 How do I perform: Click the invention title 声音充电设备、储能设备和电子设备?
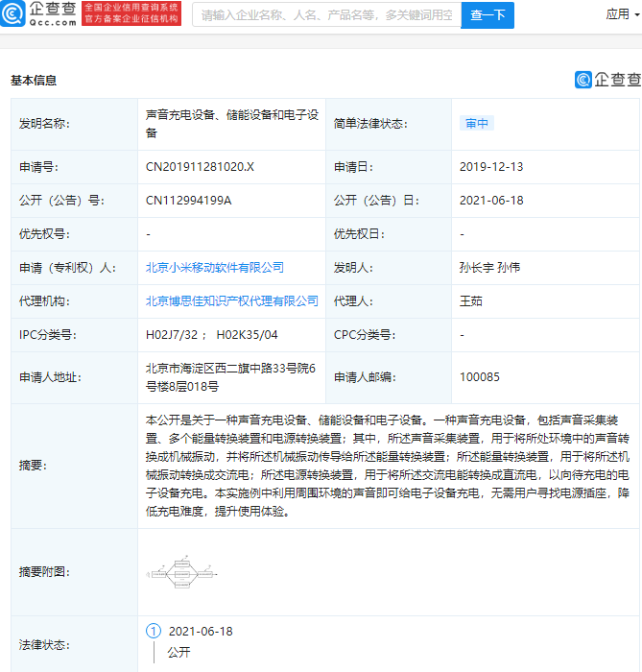coord(231,124)
